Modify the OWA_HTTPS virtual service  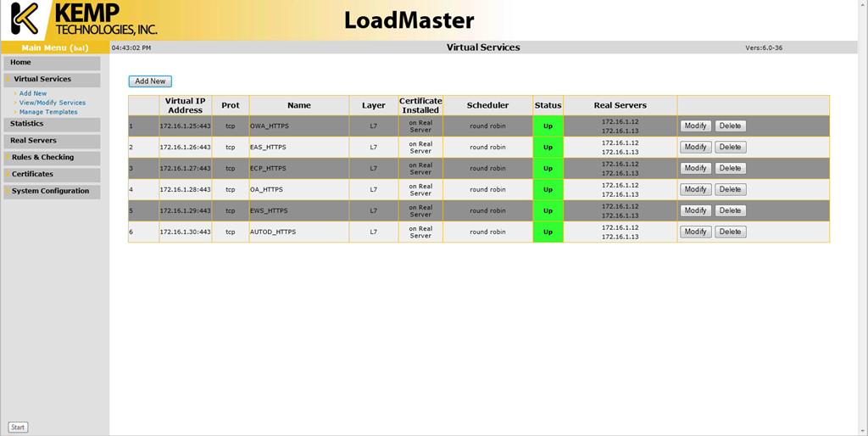tap(695, 126)
